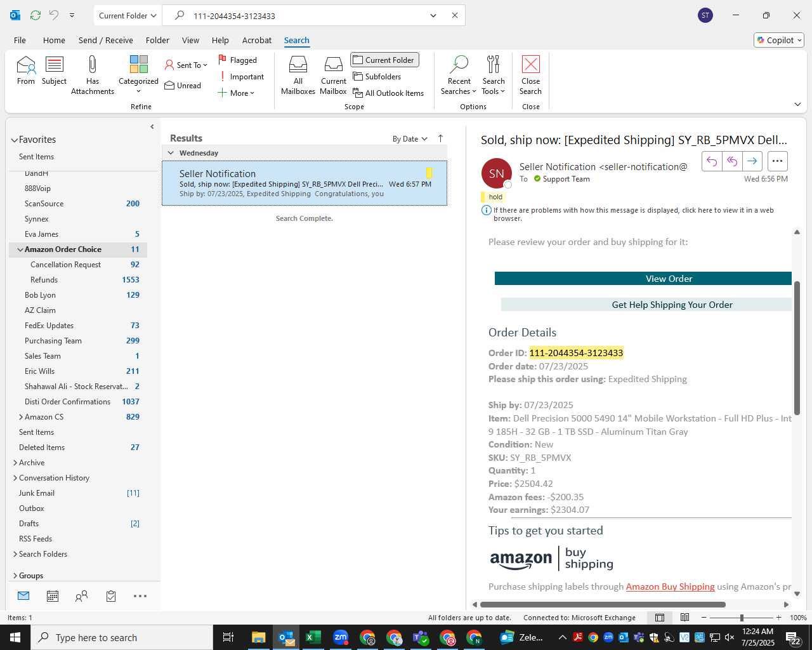
Task: Filter results to Unread messages
Action: [183, 86]
